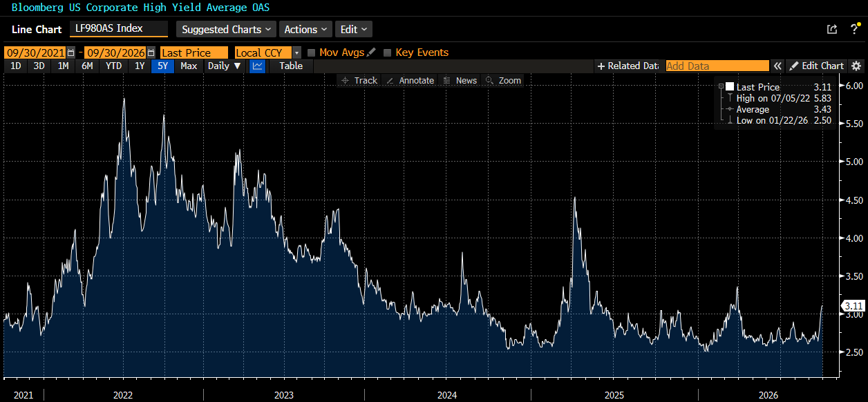Image resolution: width=868 pixels, height=402 pixels.
Task: Click the 4.50 y-axis label
Action: 856,200
